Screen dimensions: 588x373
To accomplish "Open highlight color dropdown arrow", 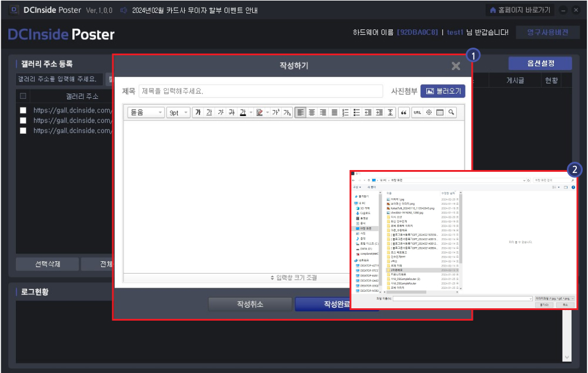I will 268,112.
